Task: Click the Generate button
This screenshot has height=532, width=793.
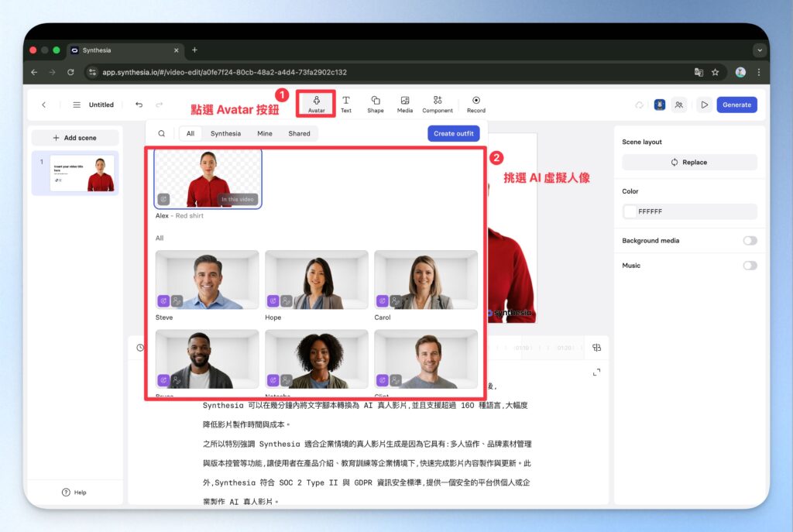Action: click(x=736, y=105)
